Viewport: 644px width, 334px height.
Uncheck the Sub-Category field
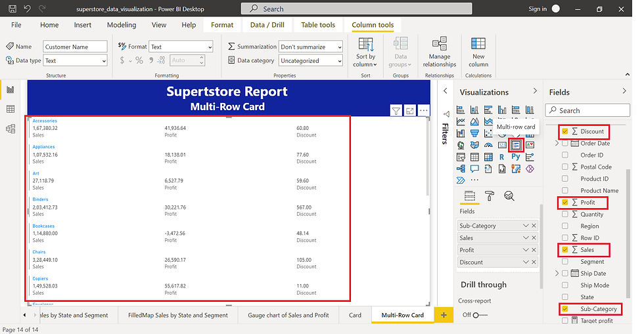tap(565, 309)
